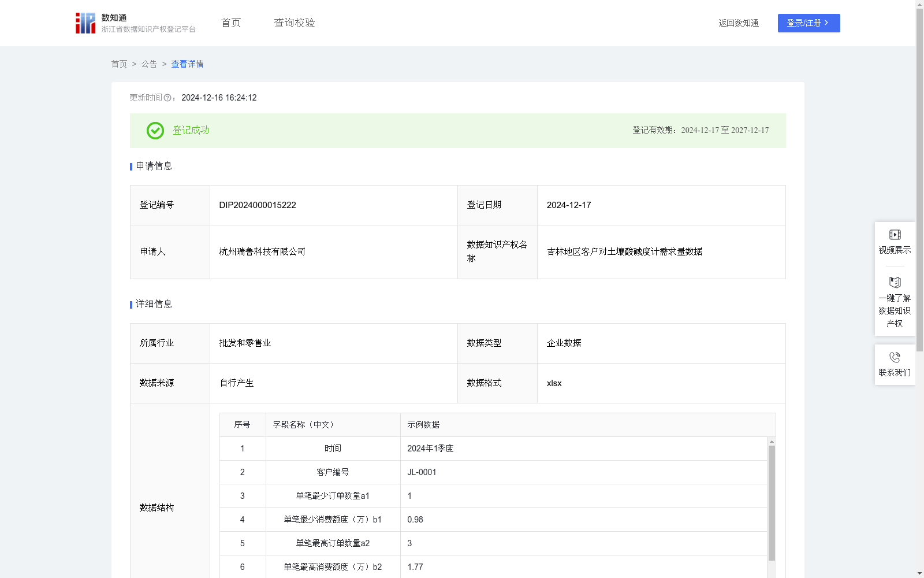Click the 登录/注册 button

[808, 23]
